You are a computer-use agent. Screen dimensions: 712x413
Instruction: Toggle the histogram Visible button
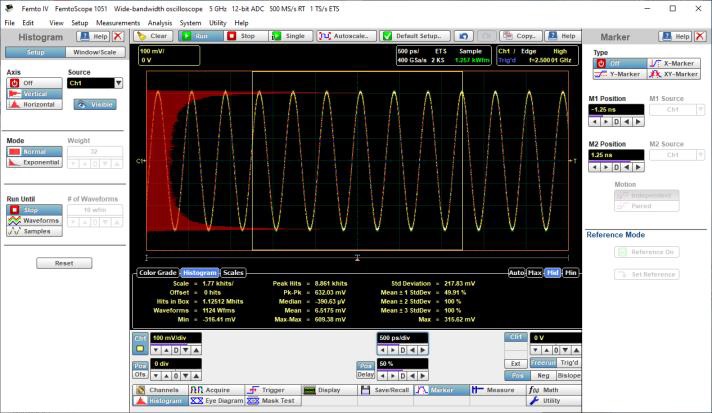[95, 104]
